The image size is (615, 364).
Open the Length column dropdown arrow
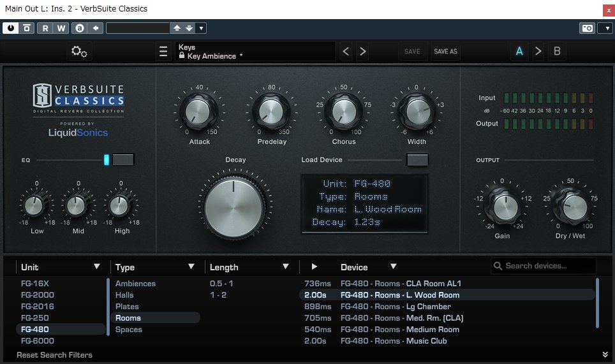pos(286,267)
